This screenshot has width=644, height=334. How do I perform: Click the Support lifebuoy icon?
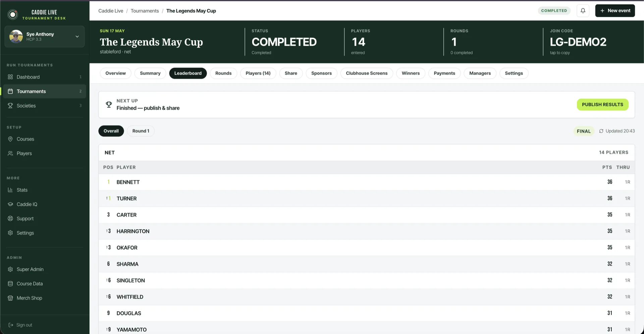pos(10,219)
